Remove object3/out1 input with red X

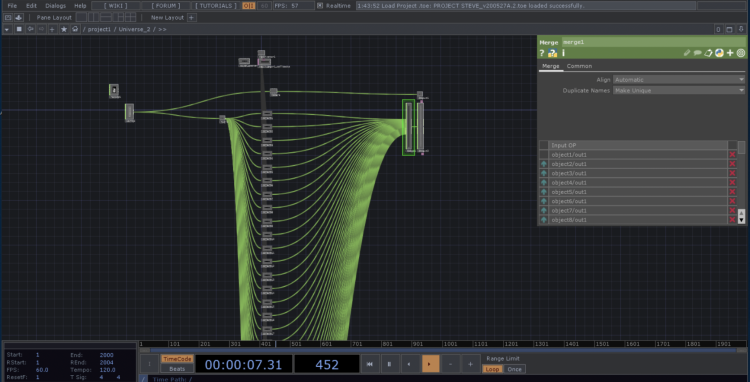coord(732,173)
